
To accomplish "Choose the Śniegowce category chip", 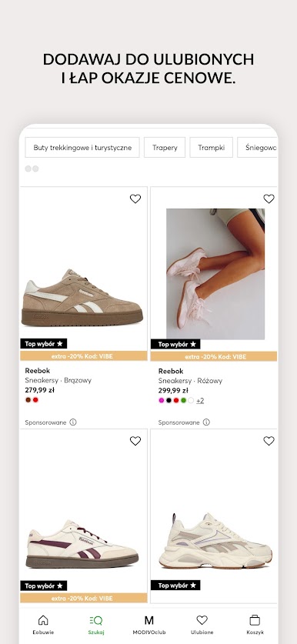I will pyautogui.click(x=258, y=148).
